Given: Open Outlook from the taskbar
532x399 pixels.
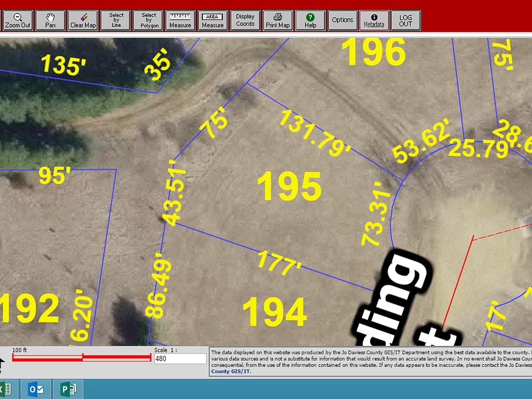Looking at the screenshot, I should coord(36,389).
